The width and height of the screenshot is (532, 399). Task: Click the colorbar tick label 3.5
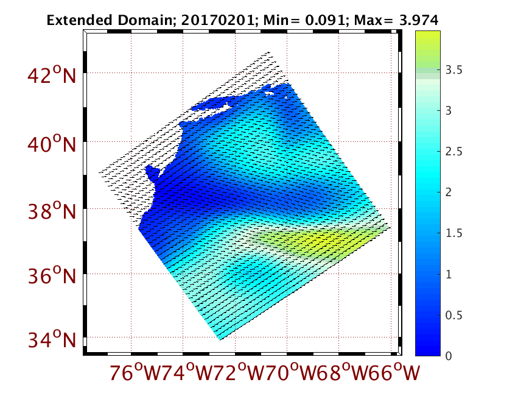454,71
